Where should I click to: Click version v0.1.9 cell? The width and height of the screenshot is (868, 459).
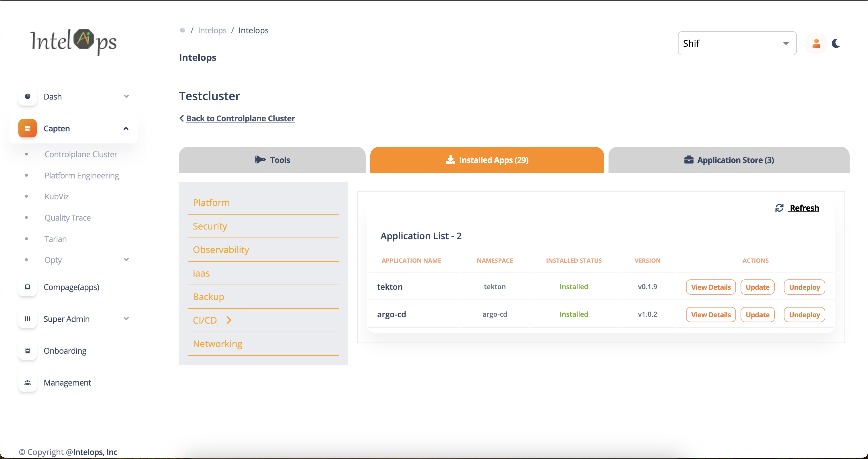pyautogui.click(x=647, y=286)
